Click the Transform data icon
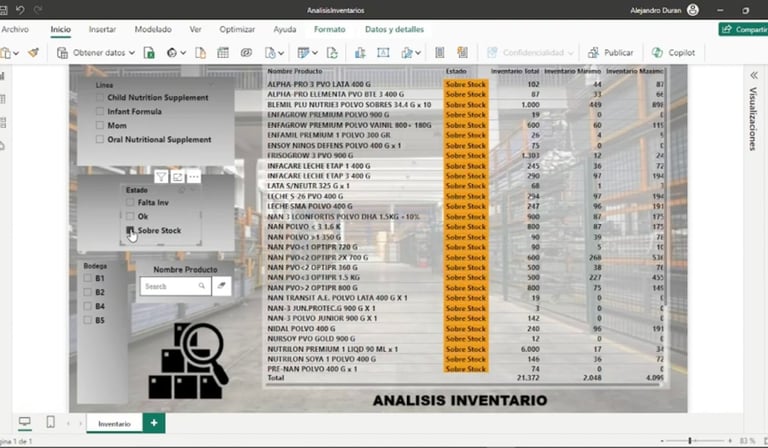Viewport: 768px width, 448px height. 303,52
